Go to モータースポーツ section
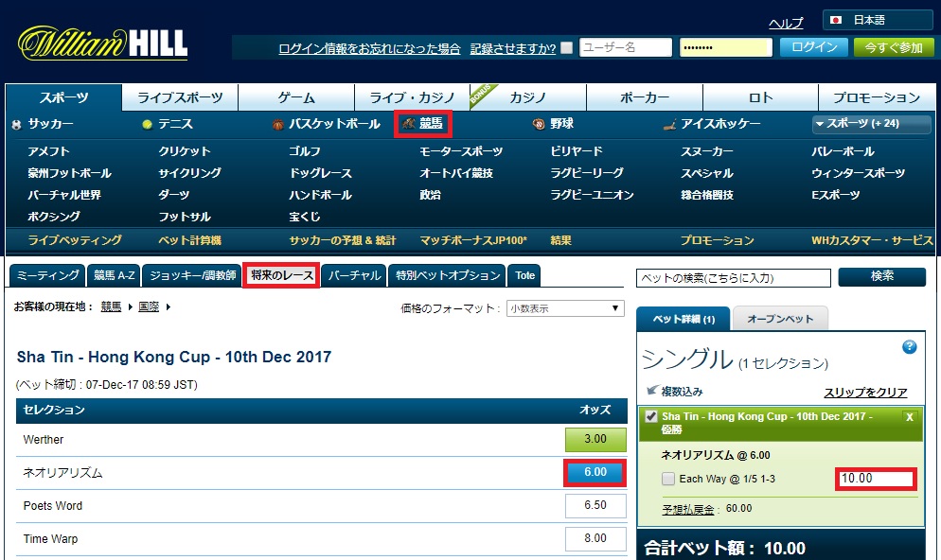 click(x=461, y=151)
